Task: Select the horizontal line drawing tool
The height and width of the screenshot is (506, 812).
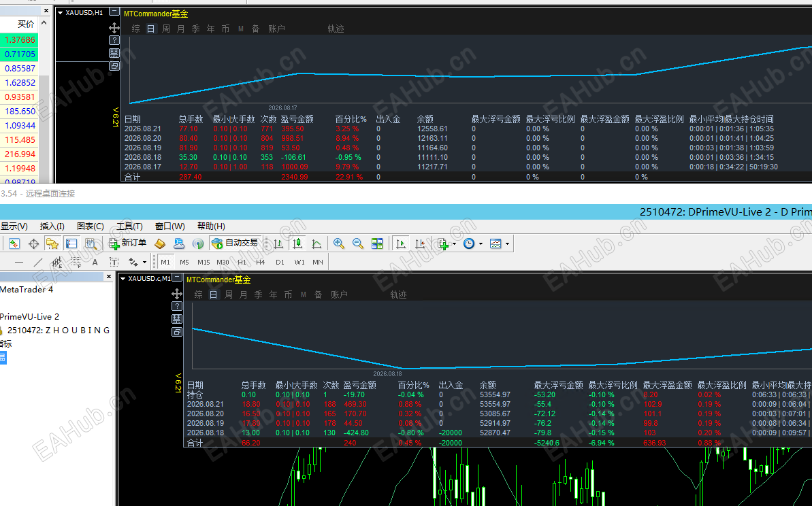Action: [x=19, y=263]
